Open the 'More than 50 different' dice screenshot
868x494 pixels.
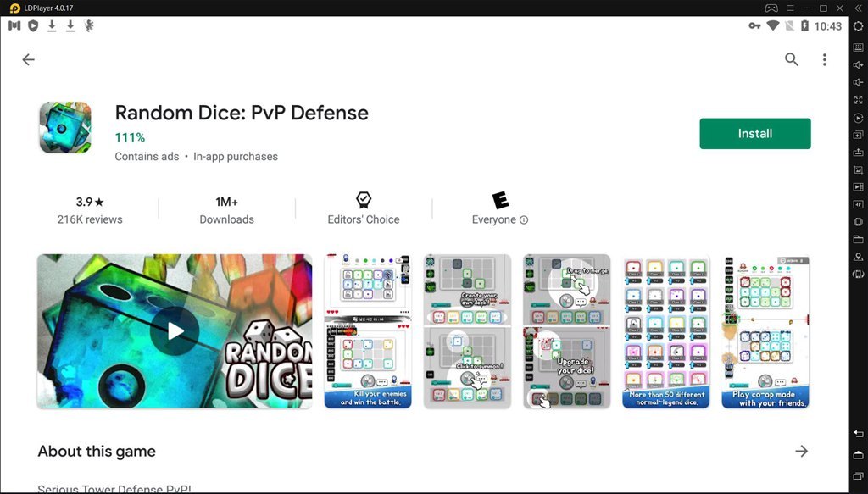[666, 331]
